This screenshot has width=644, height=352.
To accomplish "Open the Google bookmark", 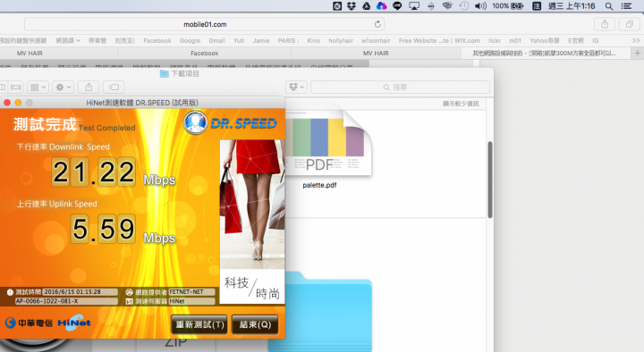I will click(x=190, y=40).
